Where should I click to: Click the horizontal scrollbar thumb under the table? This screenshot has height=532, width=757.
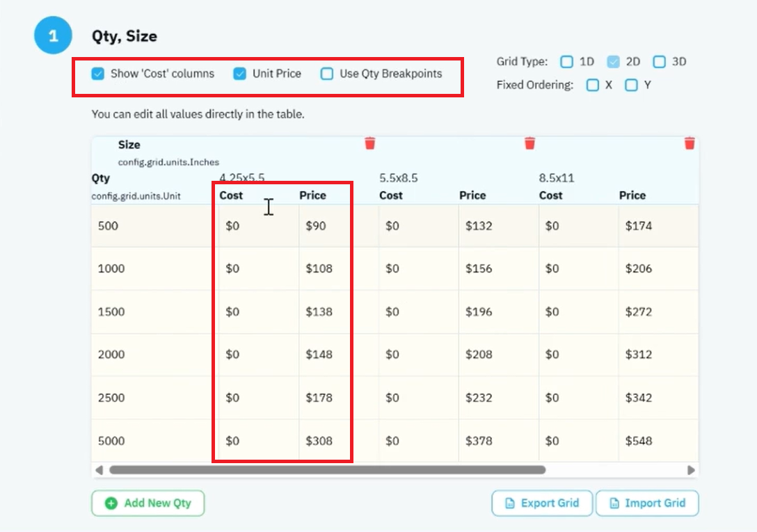tap(327, 470)
